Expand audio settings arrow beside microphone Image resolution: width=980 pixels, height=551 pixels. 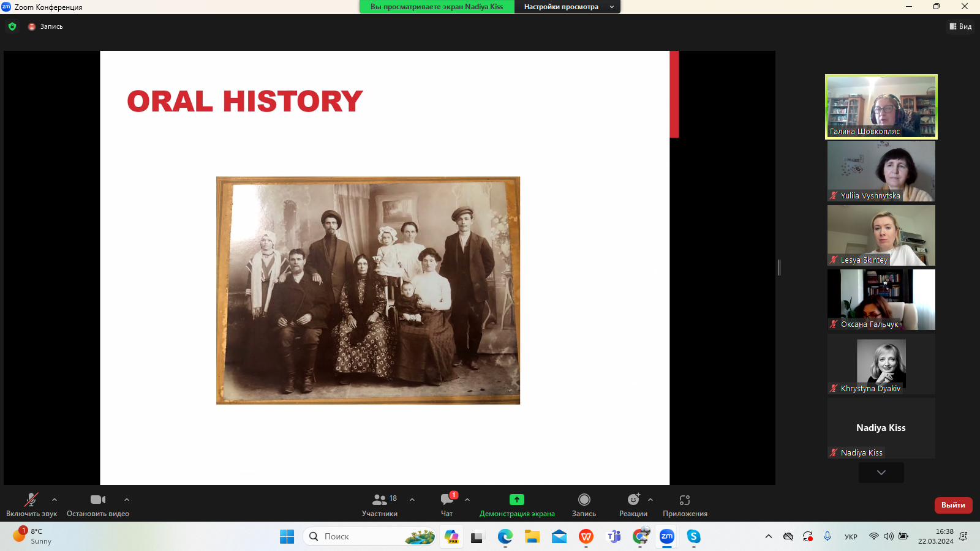(55, 500)
